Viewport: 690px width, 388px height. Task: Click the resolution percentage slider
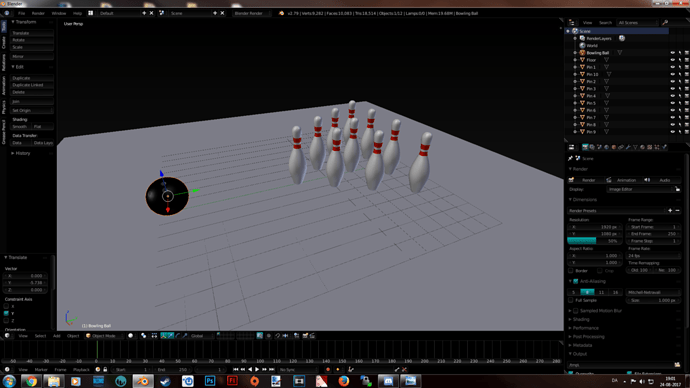(594, 241)
